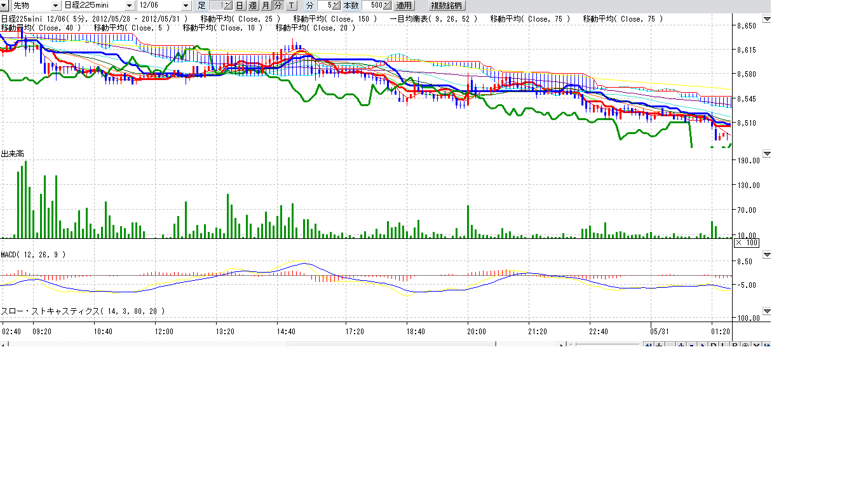This screenshot has width=868, height=488.
Task: Open the 出来高 volume panel menu triangle
Action: (x=766, y=154)
